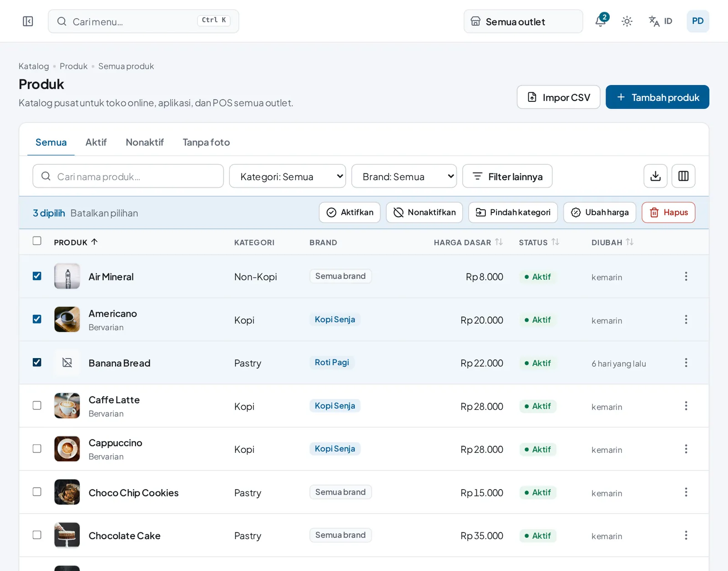Open notifications bell with badge
Image resolution: width=728 pixels, height=571 pixels.
click(x=601, y=21)
